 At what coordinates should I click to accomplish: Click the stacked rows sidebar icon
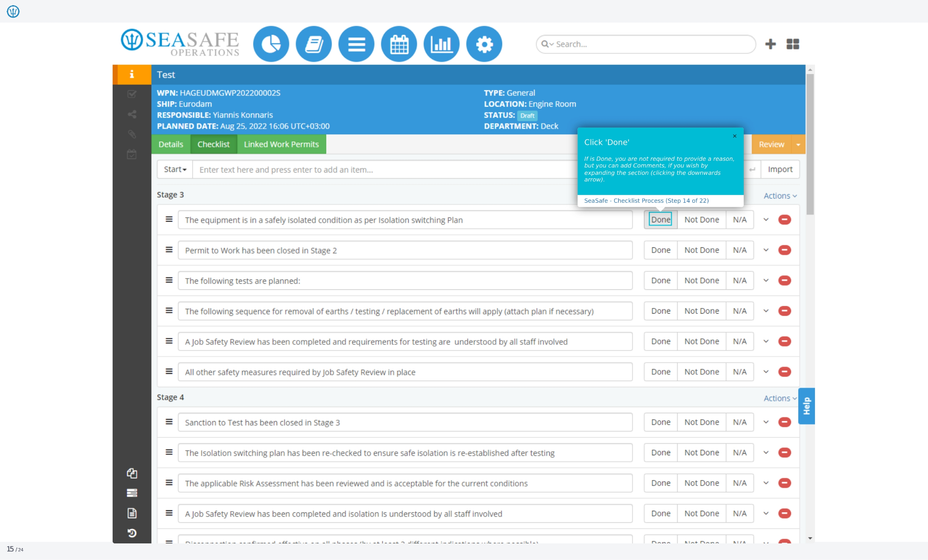132,493
